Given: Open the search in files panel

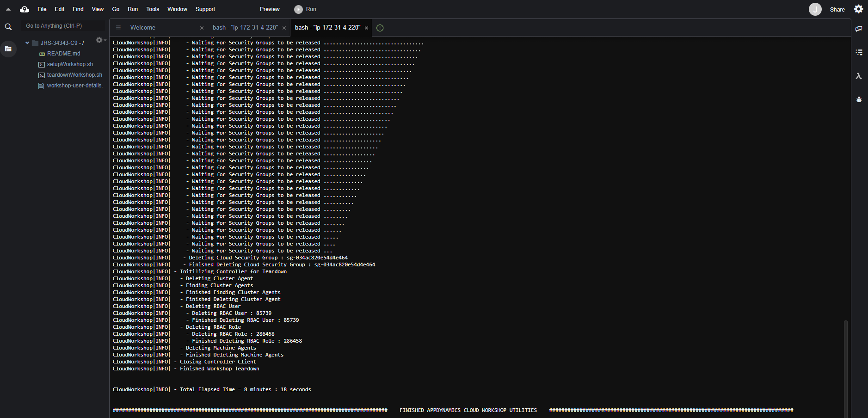Looking at the screenshot, I should pyautogui.click(x=8, y=27).
